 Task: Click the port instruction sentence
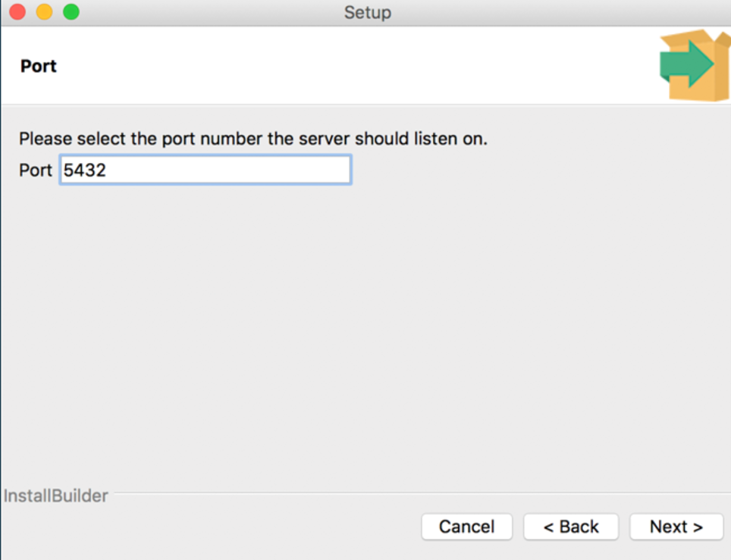(253, 139)
